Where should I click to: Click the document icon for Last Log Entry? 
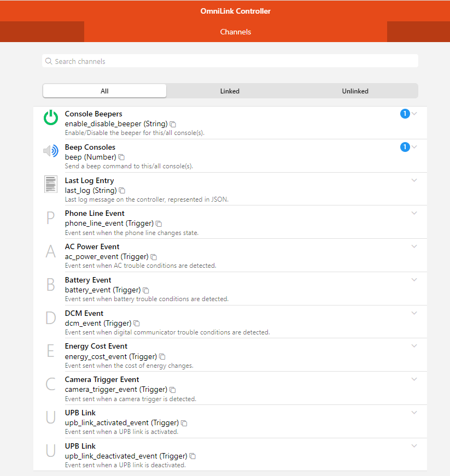[x=50, y=184]
